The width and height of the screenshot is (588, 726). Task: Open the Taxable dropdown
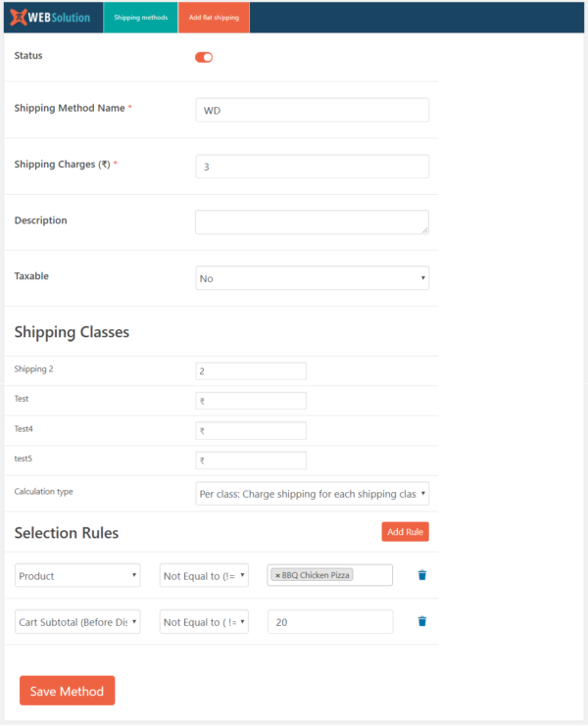[x=312, y=278]
